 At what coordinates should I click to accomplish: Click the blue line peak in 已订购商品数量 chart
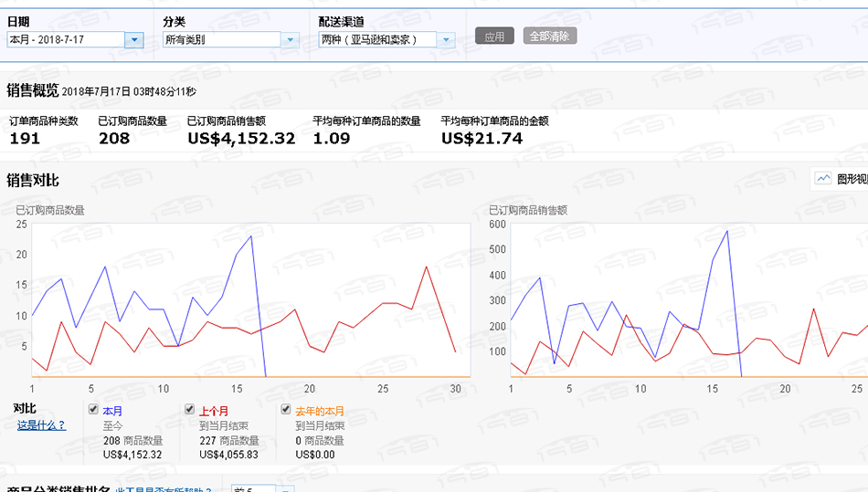250,236
